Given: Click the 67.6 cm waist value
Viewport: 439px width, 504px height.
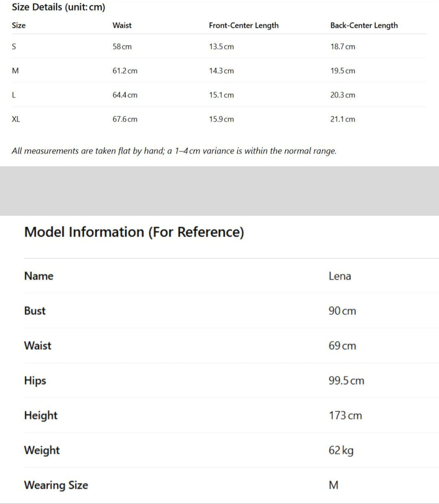Looking at the screenshot, I should 125,119.
